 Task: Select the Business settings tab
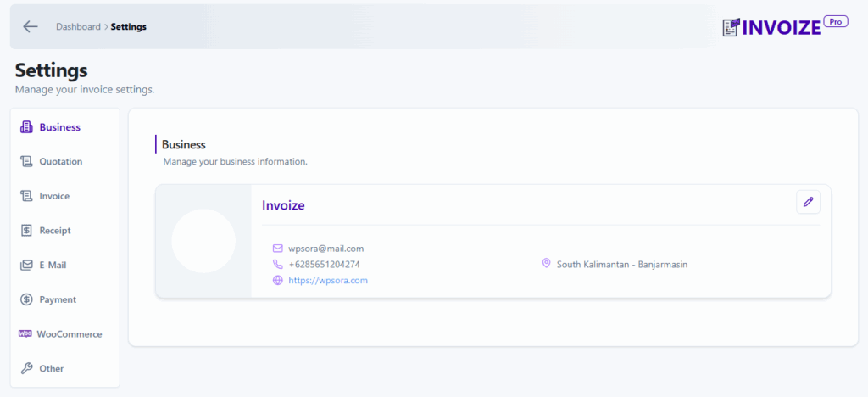point(64,127)
